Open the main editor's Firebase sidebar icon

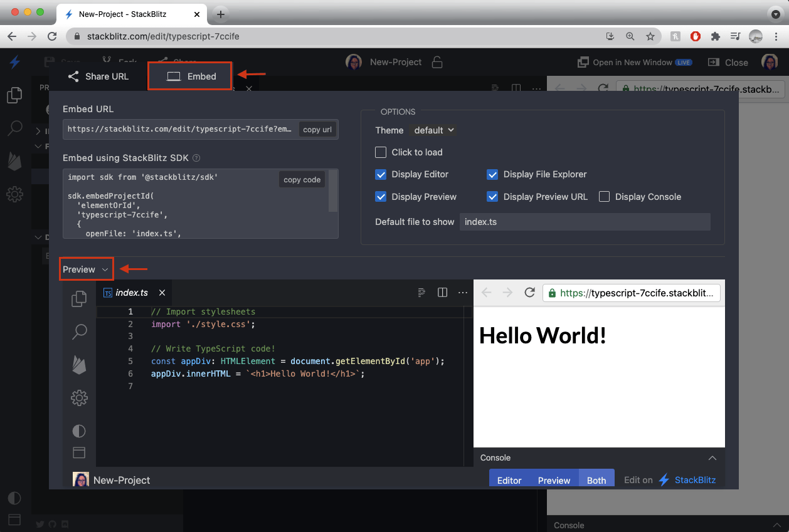14,161
